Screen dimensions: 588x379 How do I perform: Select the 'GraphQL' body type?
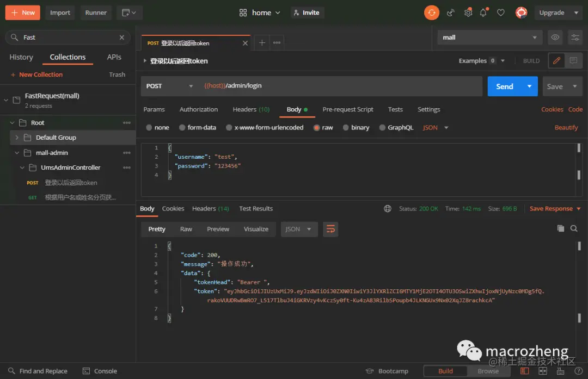tap(382, 128)
